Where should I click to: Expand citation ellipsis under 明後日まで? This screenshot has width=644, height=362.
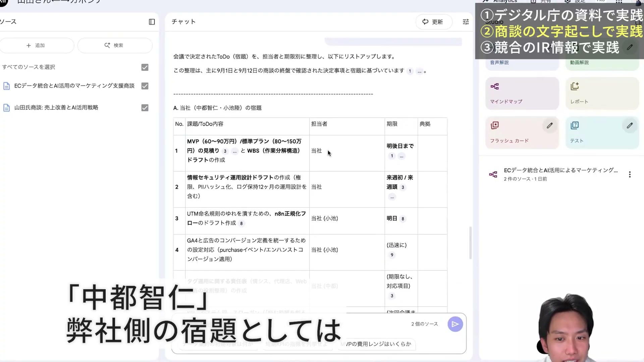click(x=401, y=156)
